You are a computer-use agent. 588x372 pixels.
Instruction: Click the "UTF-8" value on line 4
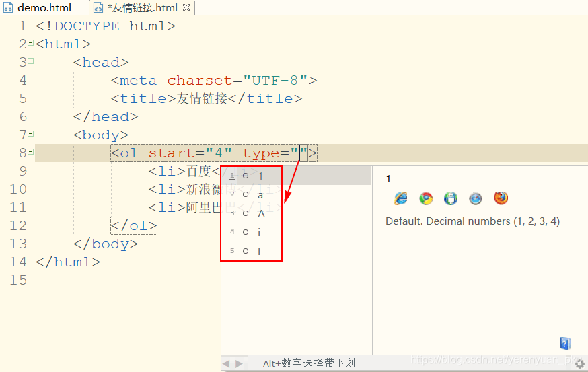click(x=275, y=80)
